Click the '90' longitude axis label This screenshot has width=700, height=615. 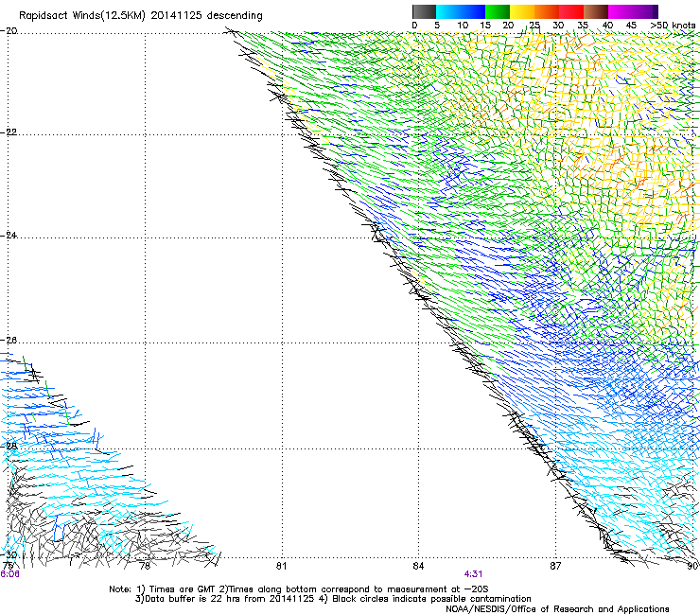692,567
